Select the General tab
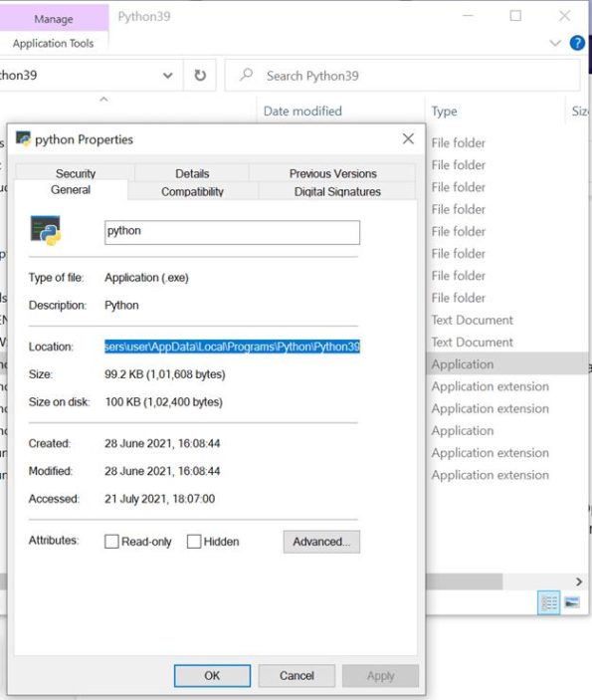This screenshot has height=700, width=592. coord(71,190)
